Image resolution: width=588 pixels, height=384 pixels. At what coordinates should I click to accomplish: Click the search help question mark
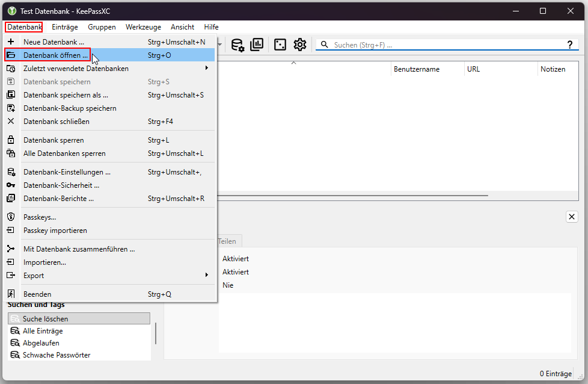(569, 45)
